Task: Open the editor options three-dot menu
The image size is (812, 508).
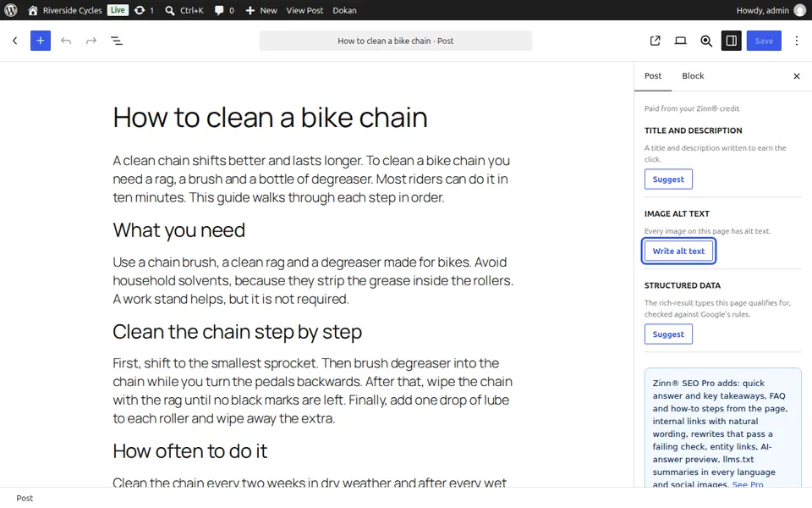Action: point(797,41)
